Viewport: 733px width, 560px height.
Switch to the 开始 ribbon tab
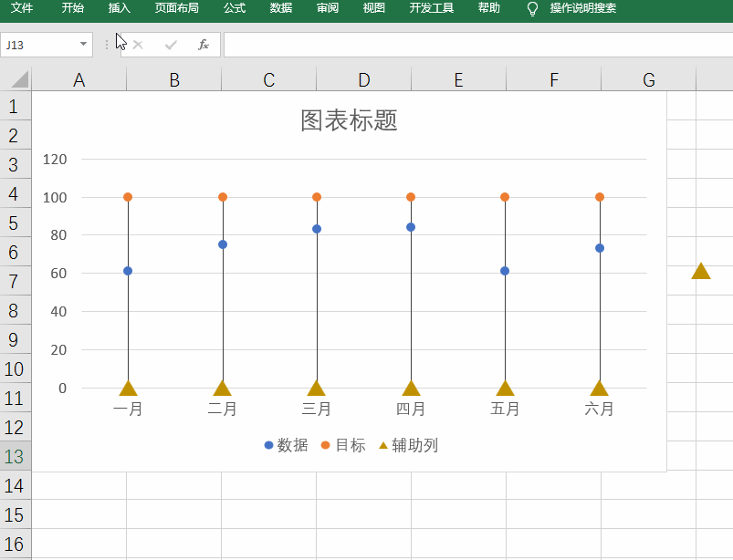click(73, 8)
